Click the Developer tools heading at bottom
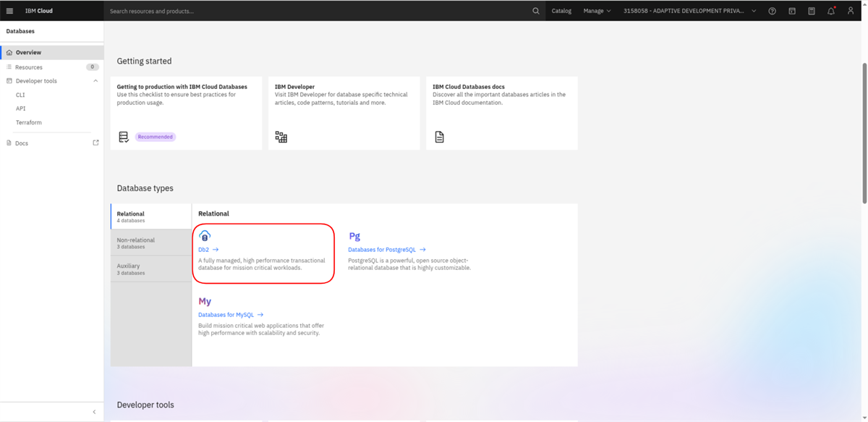 coord(145,405)
